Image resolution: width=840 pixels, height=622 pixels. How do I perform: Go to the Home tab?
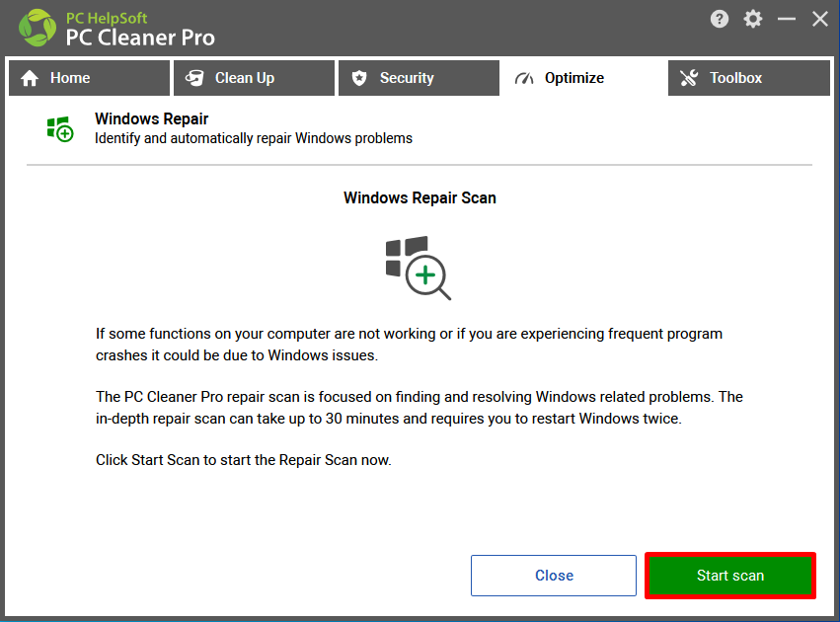click(x=90, y=78)
